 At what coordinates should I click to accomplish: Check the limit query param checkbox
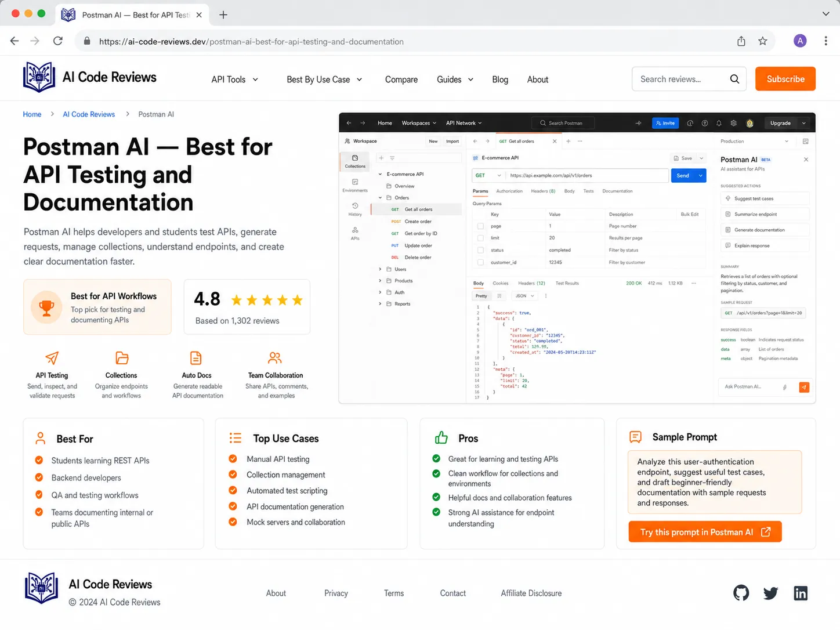pos(480,238)
